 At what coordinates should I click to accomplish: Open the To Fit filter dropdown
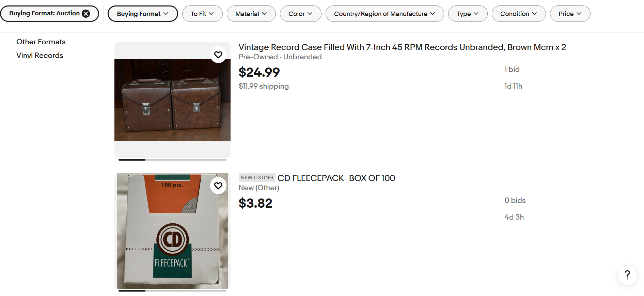pyautogui.click(x=202, y=14)
